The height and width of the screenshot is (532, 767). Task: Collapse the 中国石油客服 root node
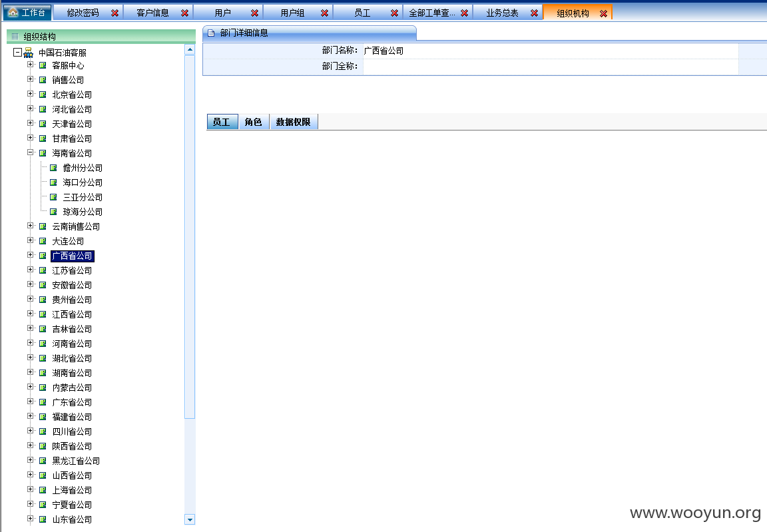click(x=17, y=53)
